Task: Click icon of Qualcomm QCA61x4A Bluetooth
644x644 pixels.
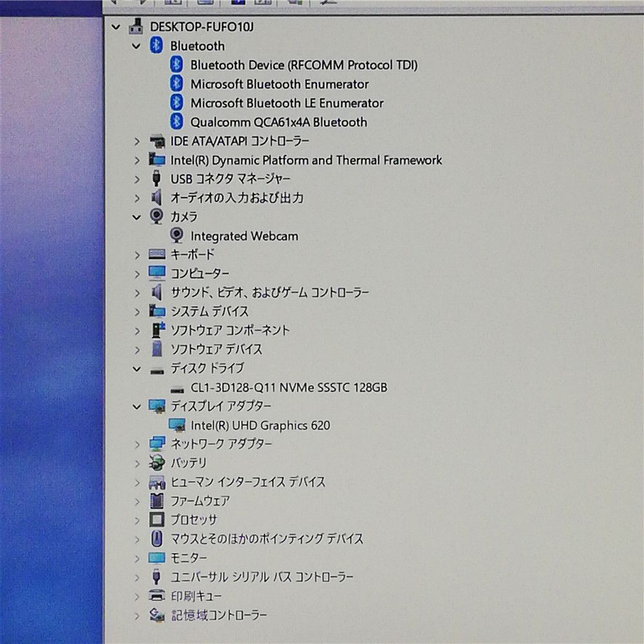Action: [176, 121]
